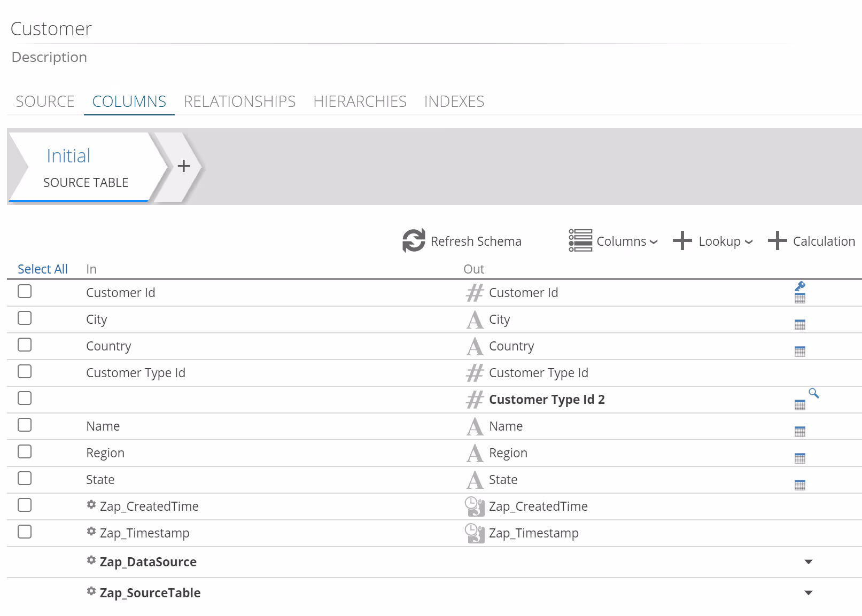Click the text type icon beside Country output
The height and width of the screenshot is (616, 862).
[474, 346]
